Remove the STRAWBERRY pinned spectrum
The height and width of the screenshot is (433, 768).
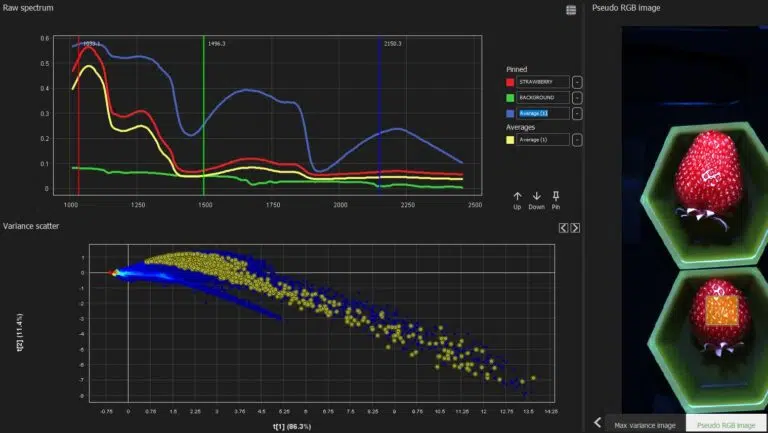tap(577, 82)
